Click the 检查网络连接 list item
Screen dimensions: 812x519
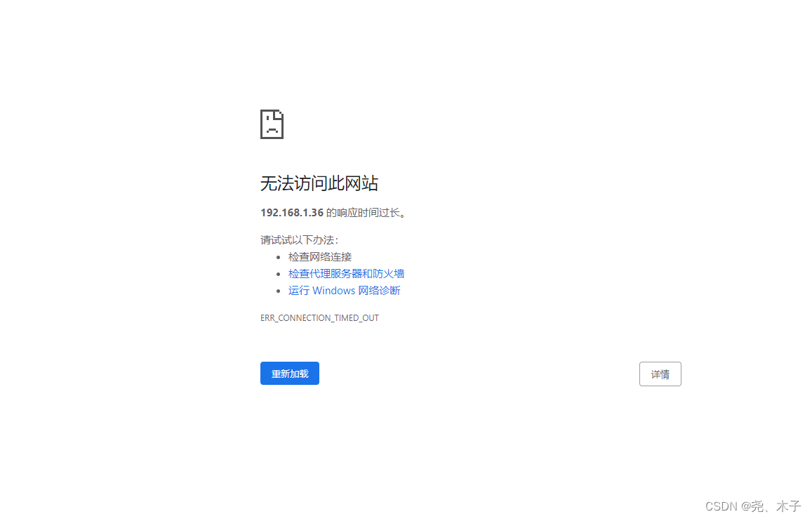coord(319,256)
